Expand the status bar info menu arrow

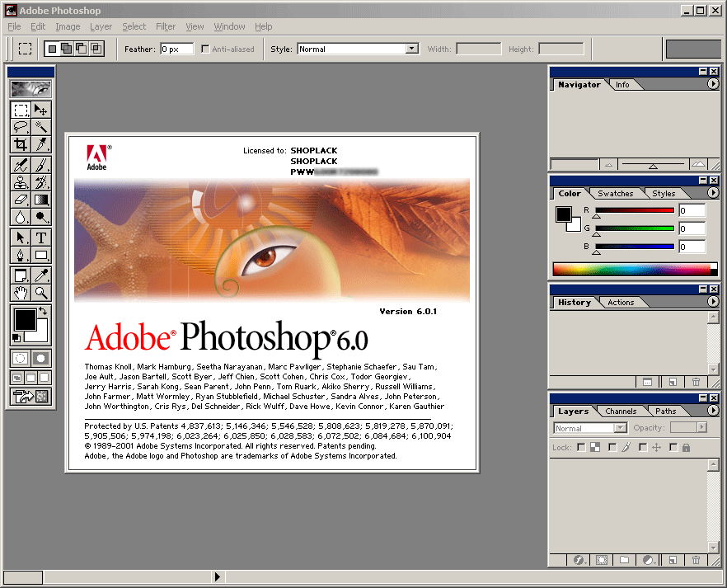217,577
